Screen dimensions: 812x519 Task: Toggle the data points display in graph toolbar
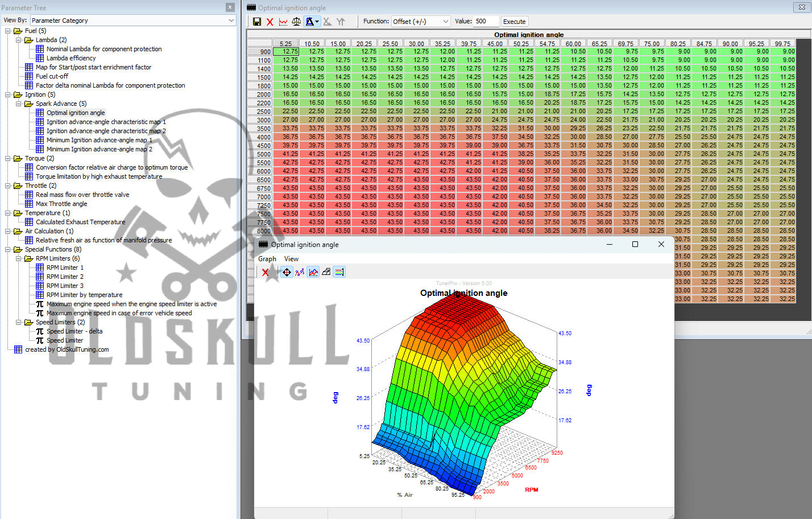pos(300,272)
